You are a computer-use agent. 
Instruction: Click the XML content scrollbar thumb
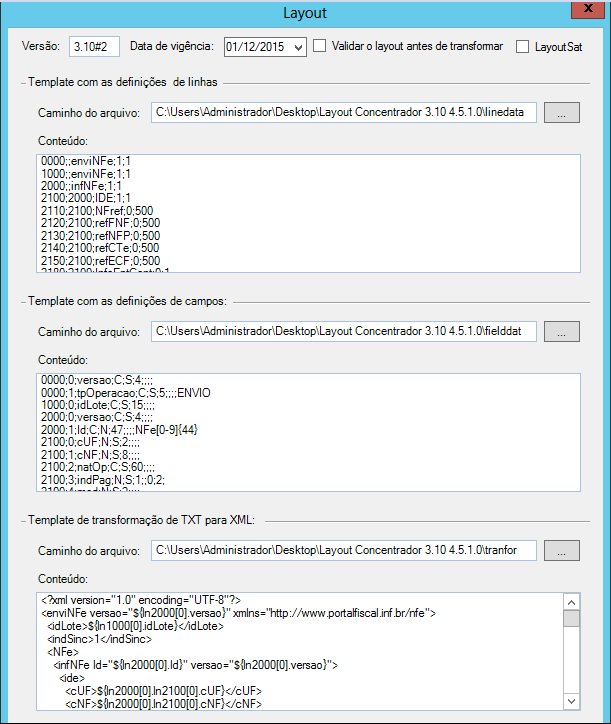(x=571, y=619)
